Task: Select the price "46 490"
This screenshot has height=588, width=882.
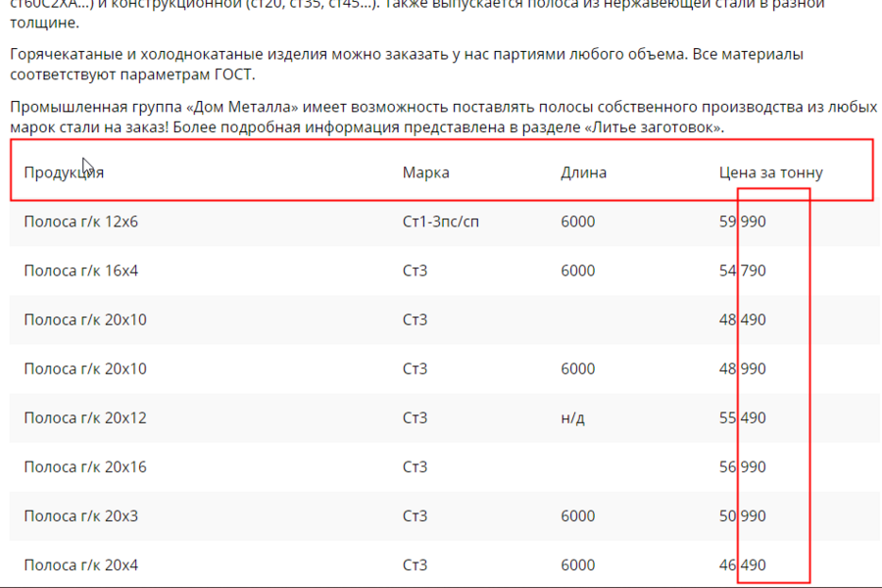Action: click(743, 564)
